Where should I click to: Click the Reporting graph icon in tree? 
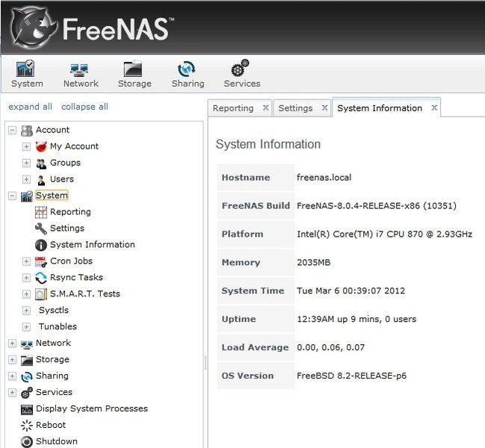click(41, 212)
